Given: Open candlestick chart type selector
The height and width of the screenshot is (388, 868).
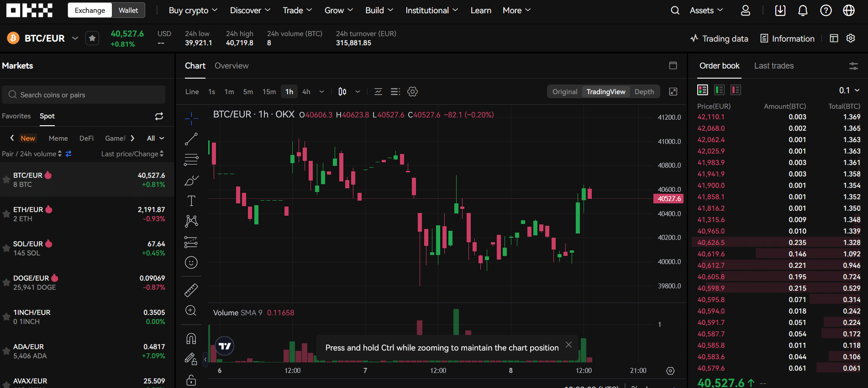Looking at the screenshot, I should [342, 92].
